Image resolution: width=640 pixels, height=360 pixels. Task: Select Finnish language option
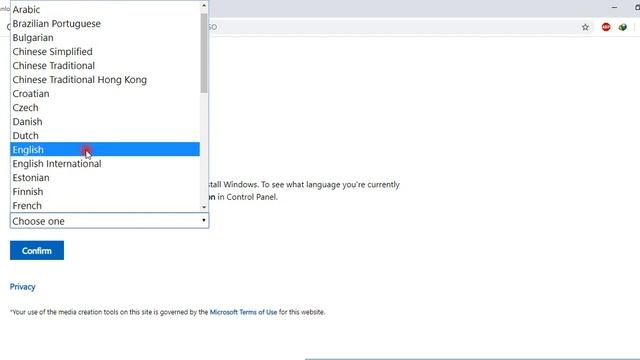(x=105, y=191)
